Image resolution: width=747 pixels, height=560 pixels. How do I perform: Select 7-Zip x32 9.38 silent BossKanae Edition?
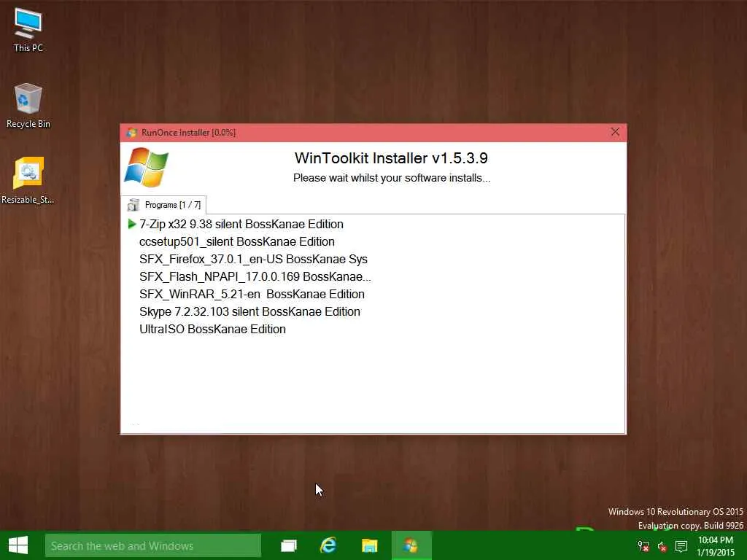click(241, 224)
